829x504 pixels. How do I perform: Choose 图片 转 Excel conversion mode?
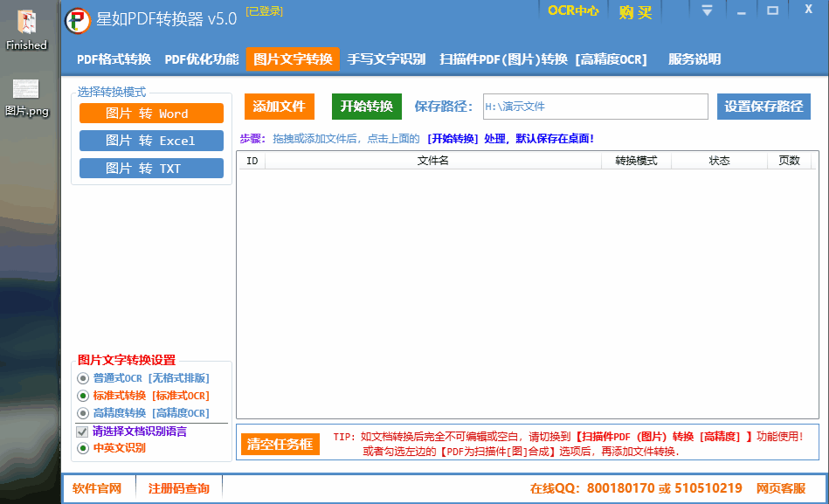(x=151, y=141)
